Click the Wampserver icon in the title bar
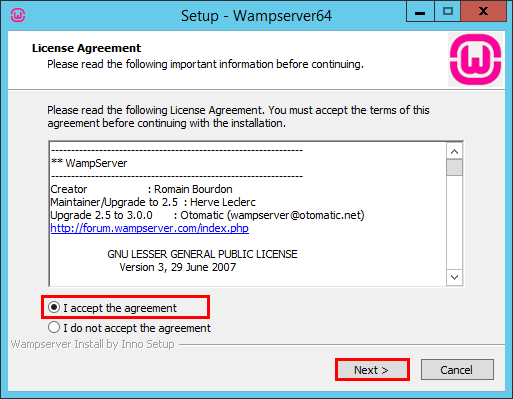513x399 pixels. pyautogui.click(x=18, y=15)
